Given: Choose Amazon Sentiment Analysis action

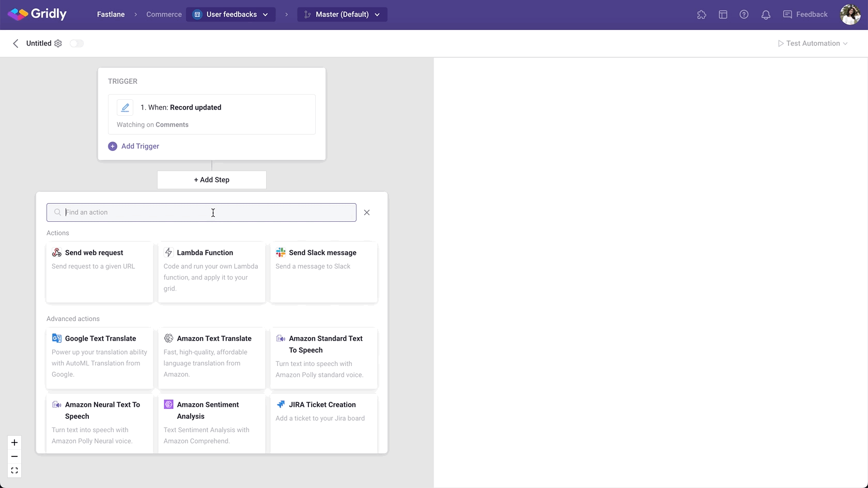Looking at the screenshot, I should [x=212, y=424].
